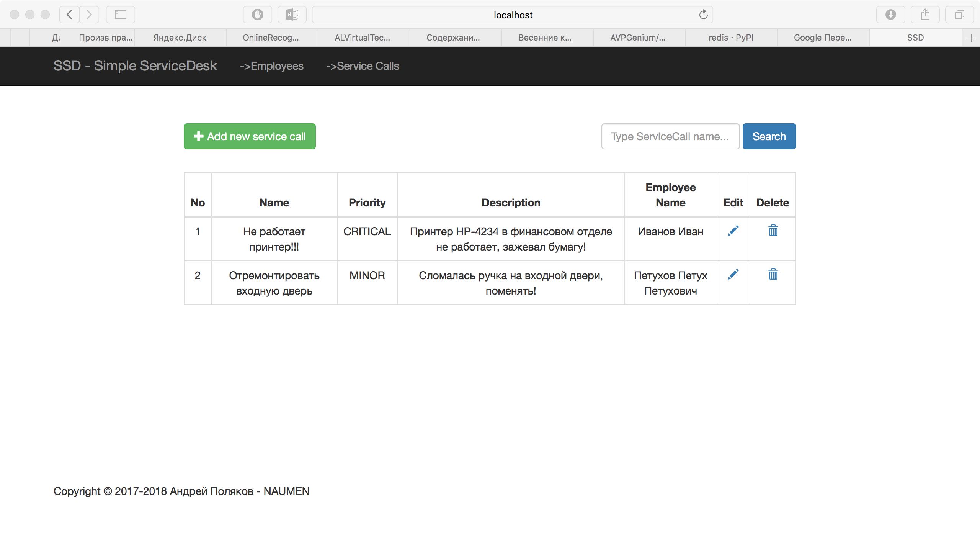Screen dimensions: 980x560
Task: Focus the Type ServiceCall name search field
Action: tap(670, 136)
